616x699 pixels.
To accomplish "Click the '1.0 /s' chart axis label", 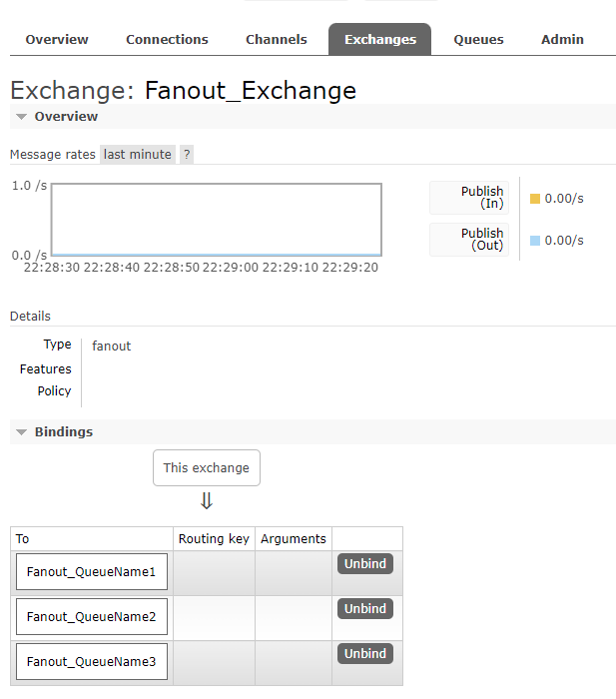I will pos(29,186).
